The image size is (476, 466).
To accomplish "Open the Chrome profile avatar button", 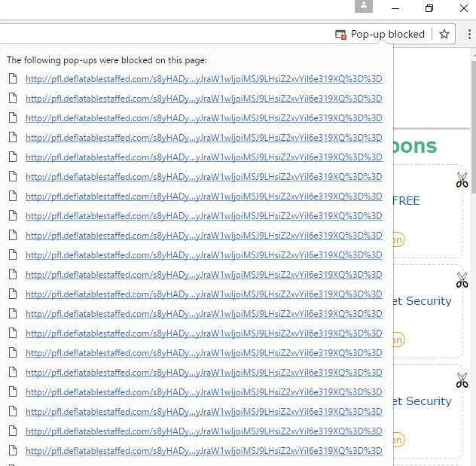I will (x=363, y=6).
